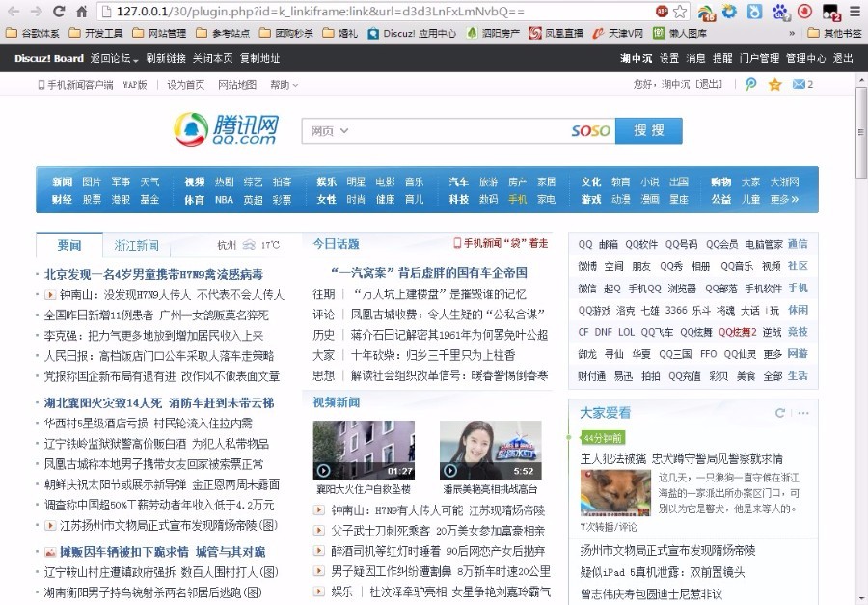Viewport: 868px width, 605px height.
Task: Click the 搜搜 search button
Action: (x=649, y=131)
